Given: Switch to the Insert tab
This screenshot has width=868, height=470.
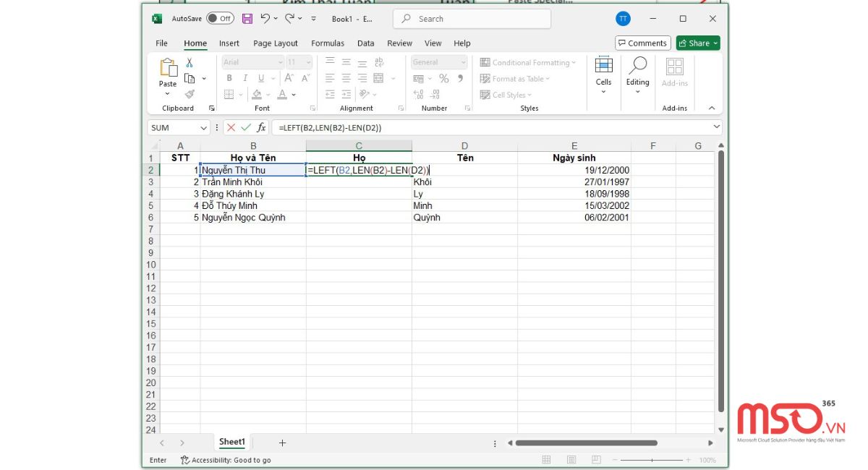Looking at the screenshot, I should click(x=229, y=43).
